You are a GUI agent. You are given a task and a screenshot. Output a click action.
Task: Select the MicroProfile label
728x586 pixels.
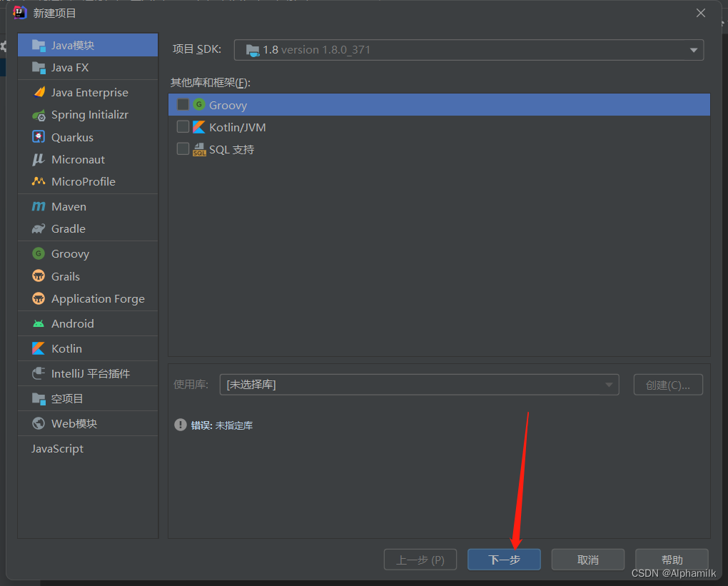point(84,181)
